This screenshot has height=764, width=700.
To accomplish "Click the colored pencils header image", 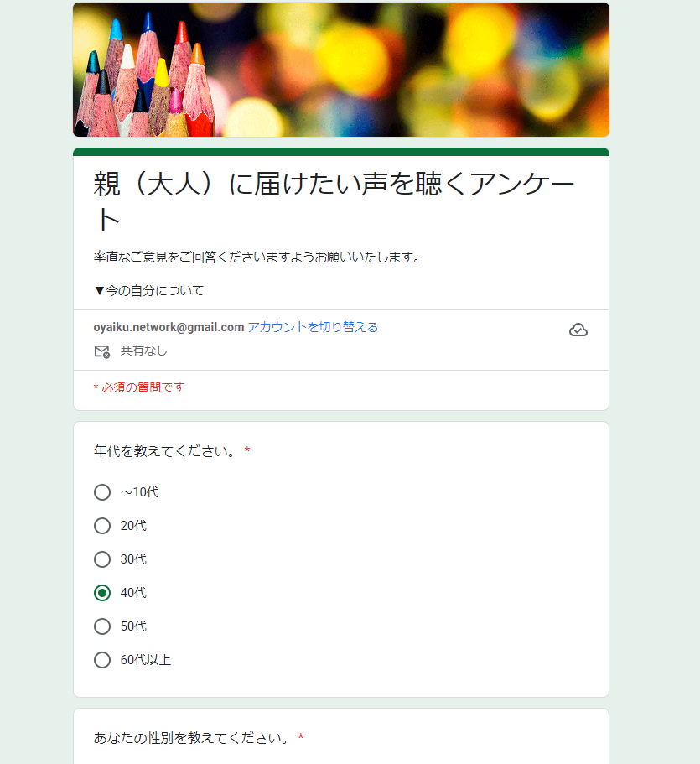I will click(341, 70).
